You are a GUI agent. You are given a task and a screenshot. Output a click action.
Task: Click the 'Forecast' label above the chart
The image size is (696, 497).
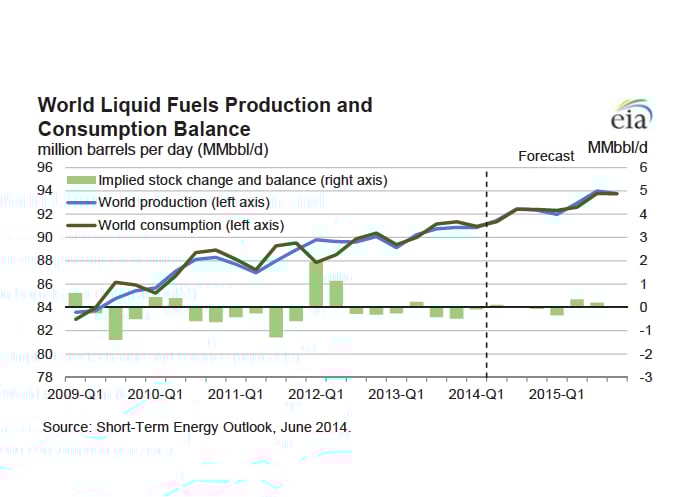pos(546,156)
